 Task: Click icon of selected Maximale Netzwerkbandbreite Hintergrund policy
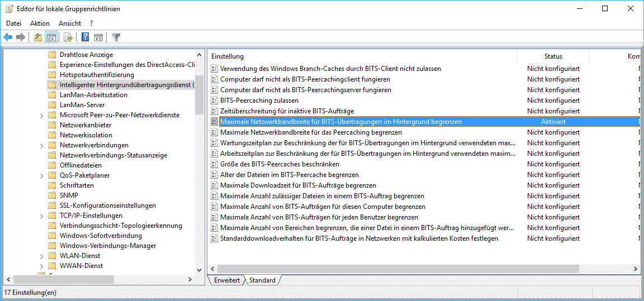click(214, 122)
